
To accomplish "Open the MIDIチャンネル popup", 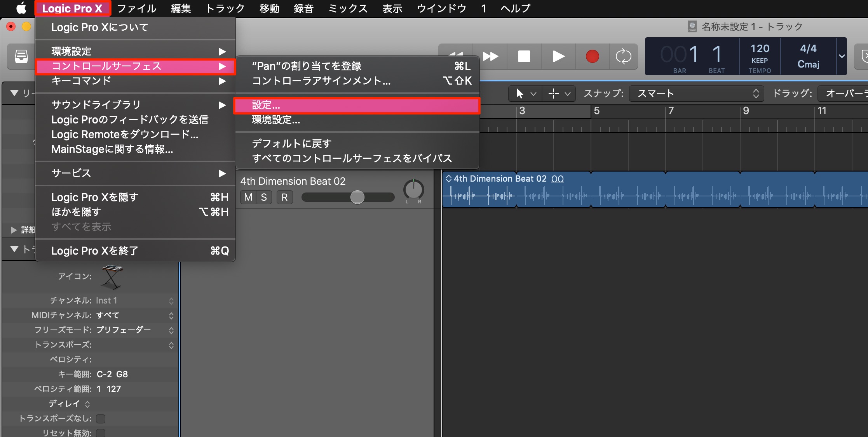I will tap(134, 316).
